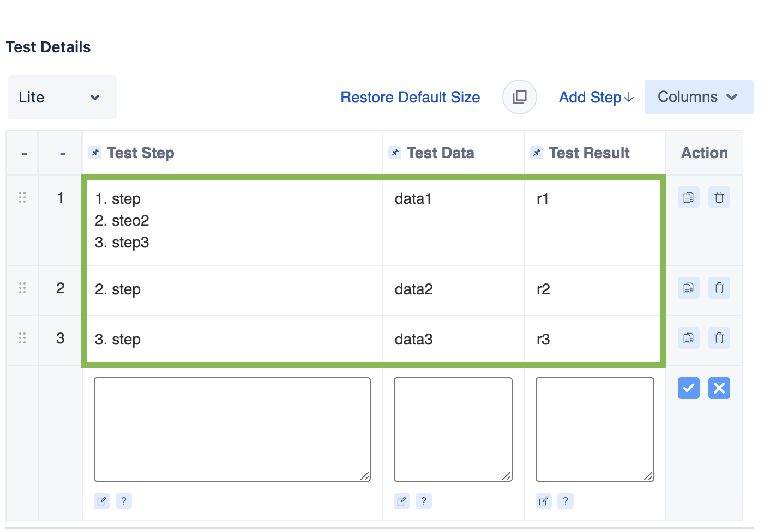Toggle the pin on the Test Step column
Screen dimensions: 782x532
coord(95,153)
